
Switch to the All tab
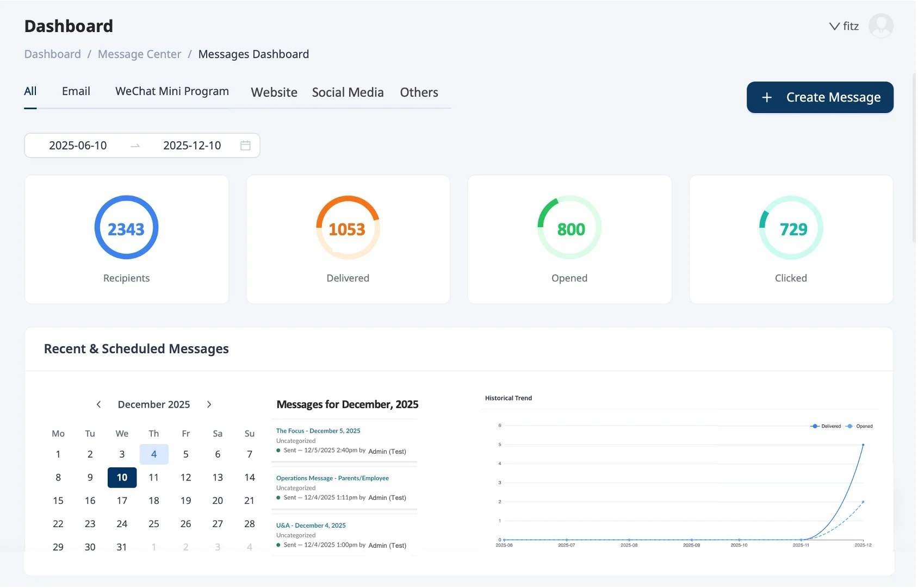(x=30, y=91)
